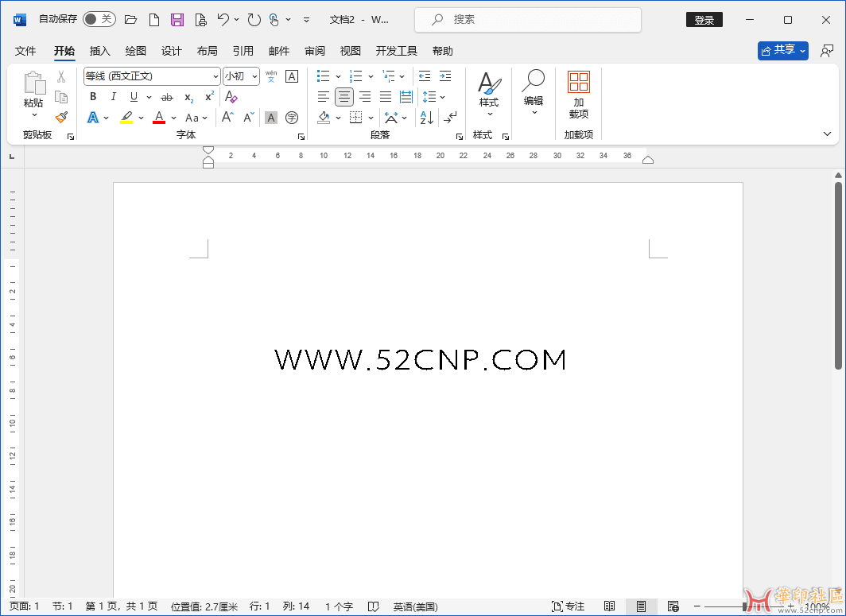Click the Copy icon in clipboard group
The width and height of the screenshot is (846, 616).
(x=61, y=97)
